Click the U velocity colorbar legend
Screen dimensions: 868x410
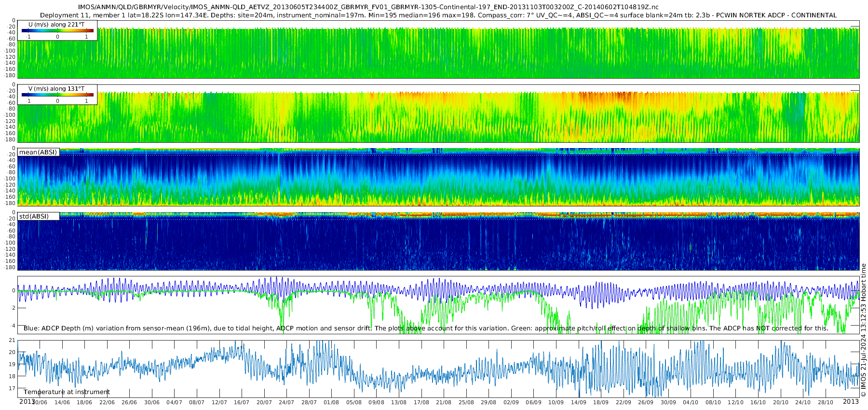[58, 30]
